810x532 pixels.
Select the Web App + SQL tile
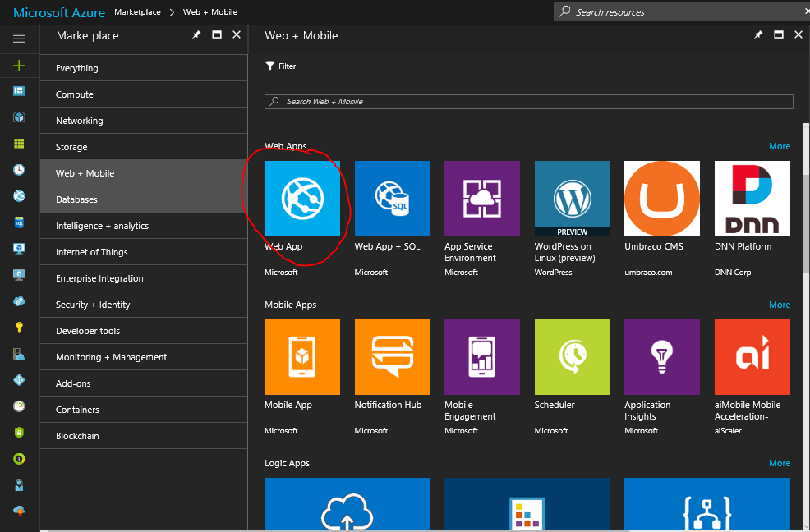392,199
